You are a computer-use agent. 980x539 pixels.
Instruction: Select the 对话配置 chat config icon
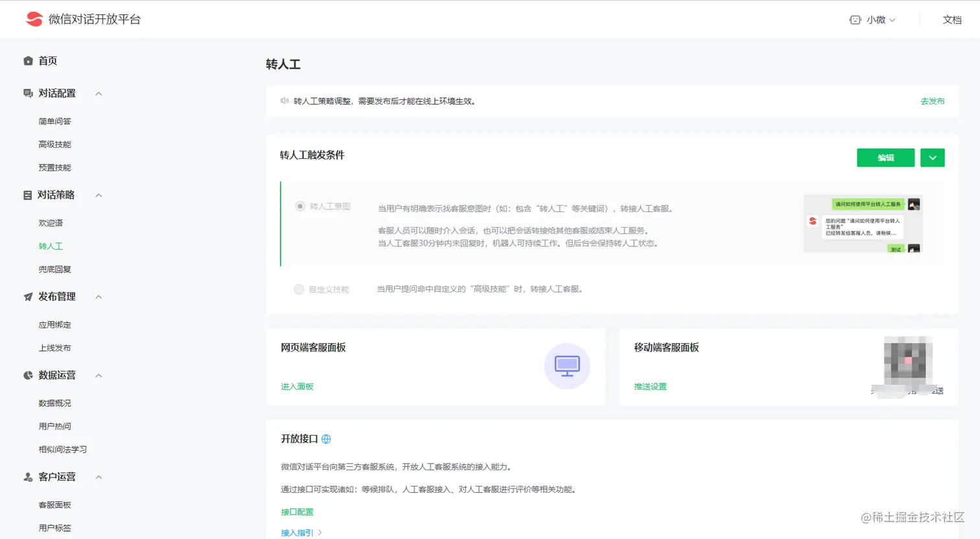[x=29, y=93]
